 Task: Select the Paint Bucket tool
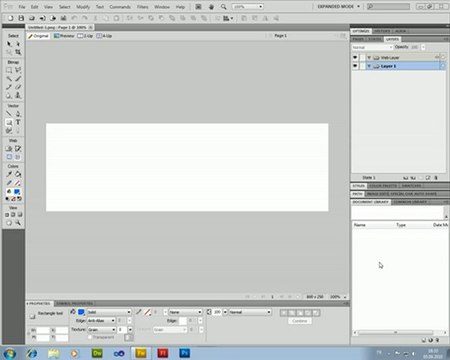pyautogui.click(x=18, y=174)
